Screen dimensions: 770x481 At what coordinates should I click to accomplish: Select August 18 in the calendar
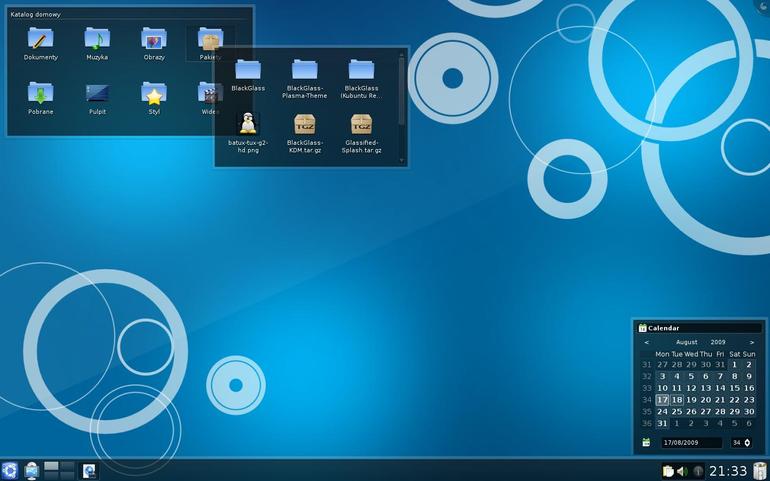coord(677,400)
